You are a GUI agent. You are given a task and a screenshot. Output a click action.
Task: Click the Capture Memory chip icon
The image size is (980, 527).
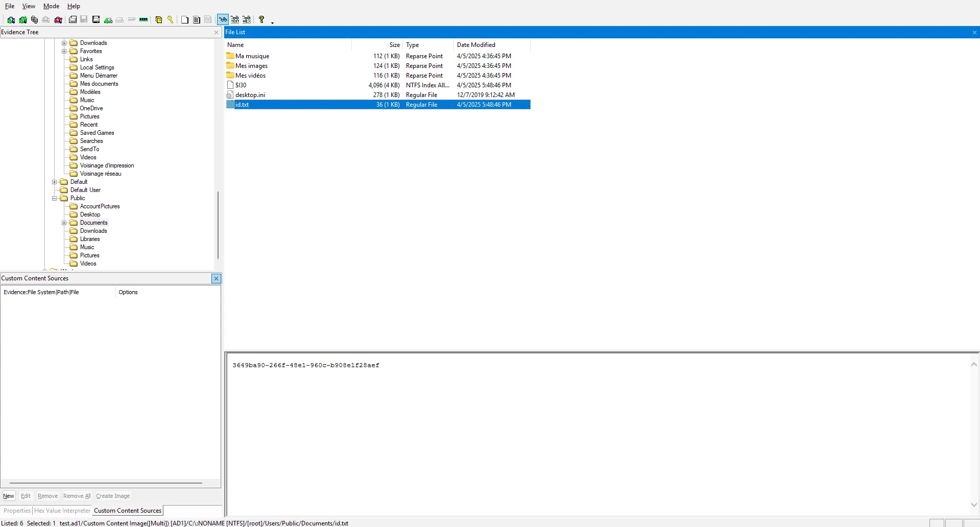pyautogui.click(x=144, y=20)
